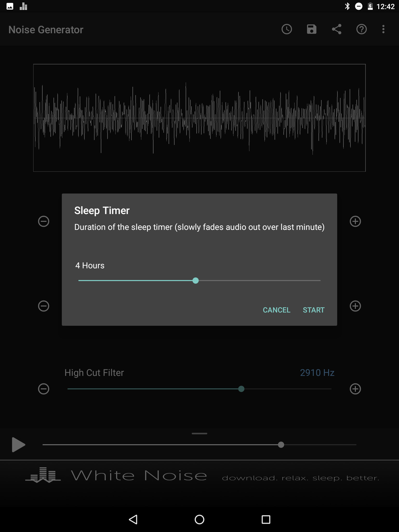Tap the save floppy disk icon
399x532 pixels.
(312, 29)
